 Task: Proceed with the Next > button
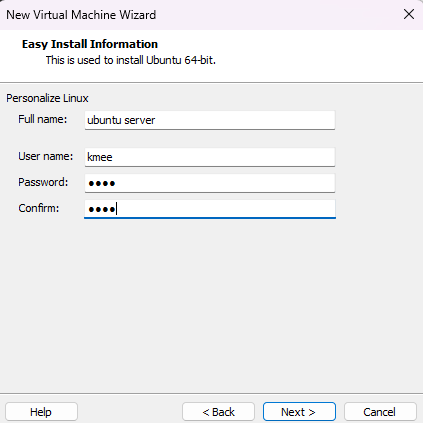[299, 412]
